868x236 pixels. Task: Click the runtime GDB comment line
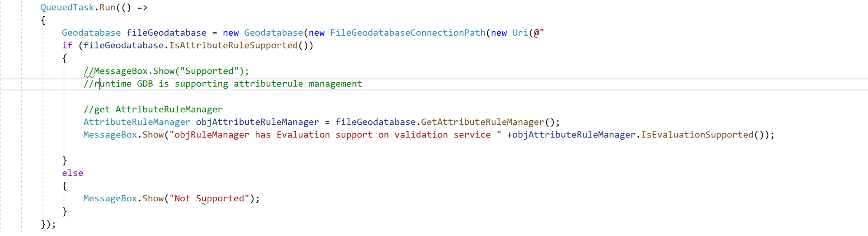222,84
